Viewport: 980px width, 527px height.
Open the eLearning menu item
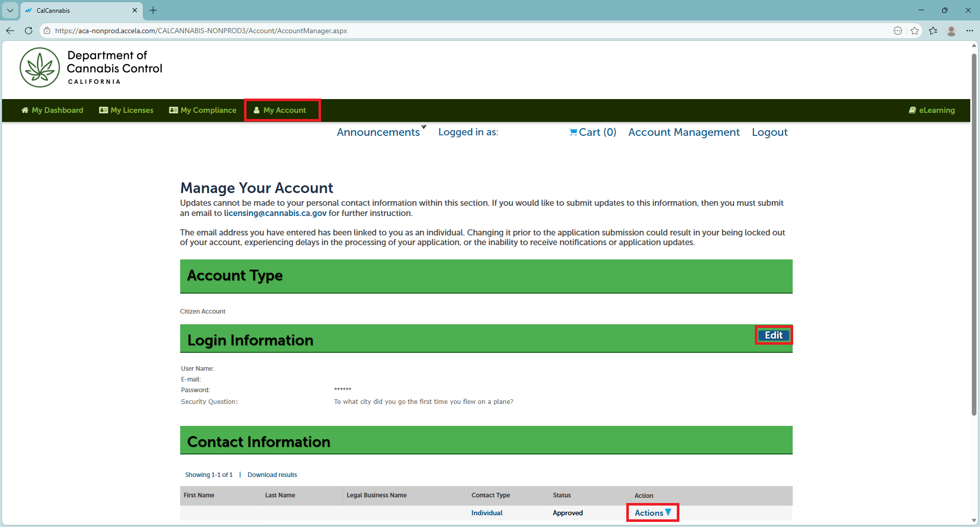pyautogui.click(x=932, y=110)
